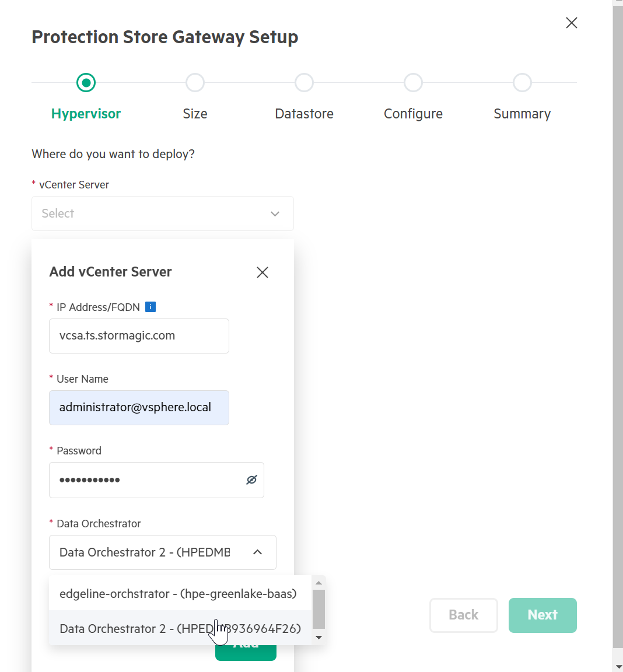Close the Protection Store Gateway Setup dialog
The image size is (623, 672).
(572, 23)
